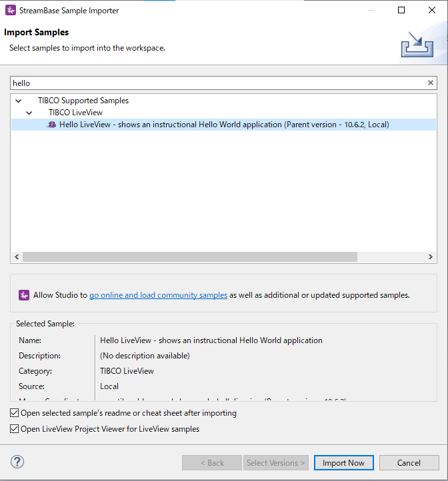Image resolution: width=448 pixels, height=481 pixels.
Task: Clear the search filter with the X icon
Action: pyautogui.click(x=431, y=83)
